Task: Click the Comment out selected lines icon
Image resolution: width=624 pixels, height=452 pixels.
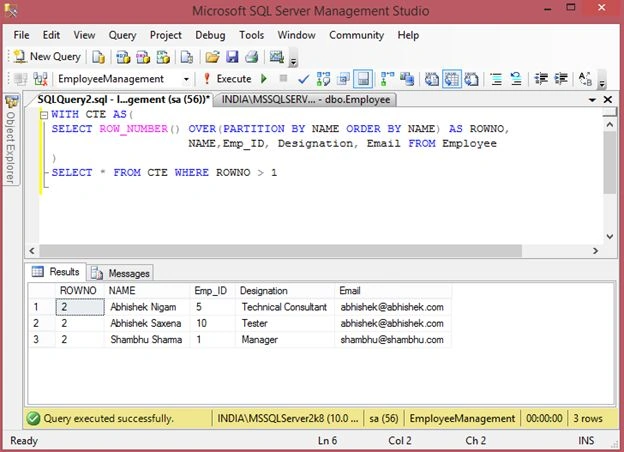Action: (x=496, y=79)
